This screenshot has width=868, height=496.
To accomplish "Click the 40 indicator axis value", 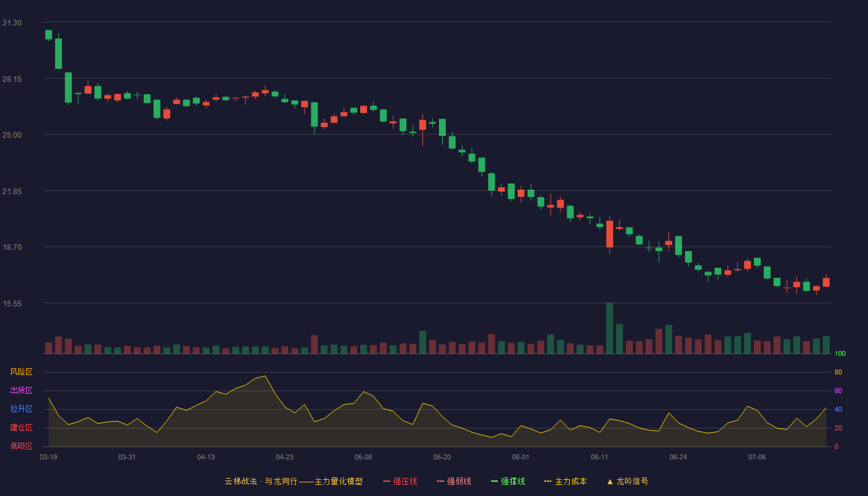I will 838,410.
